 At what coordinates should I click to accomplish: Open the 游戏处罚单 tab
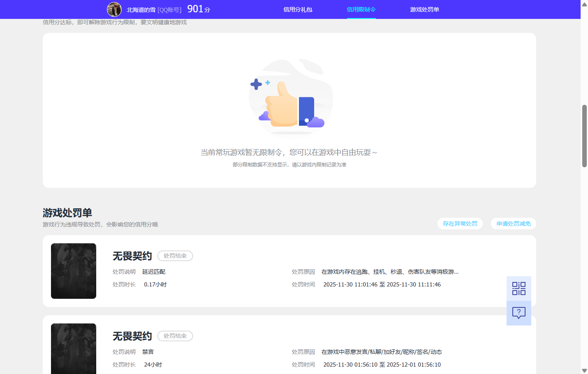pos(424,9)
